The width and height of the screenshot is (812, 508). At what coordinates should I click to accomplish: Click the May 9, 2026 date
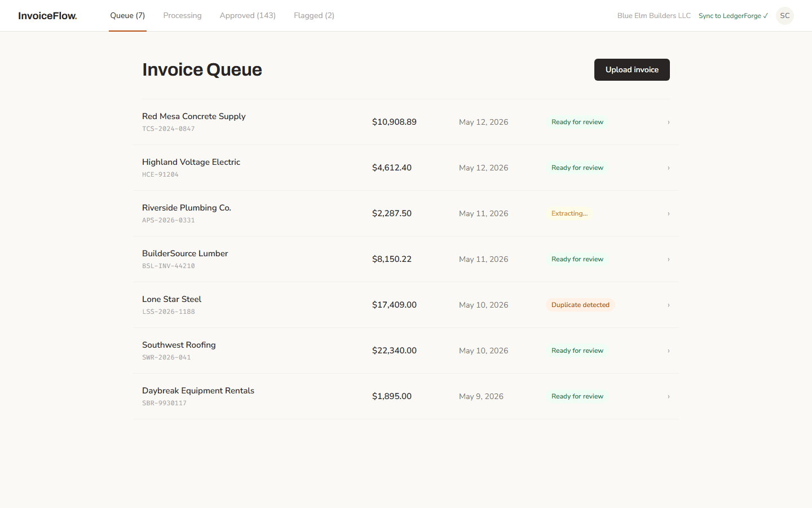pyautogui.click(x=481, y=396)
